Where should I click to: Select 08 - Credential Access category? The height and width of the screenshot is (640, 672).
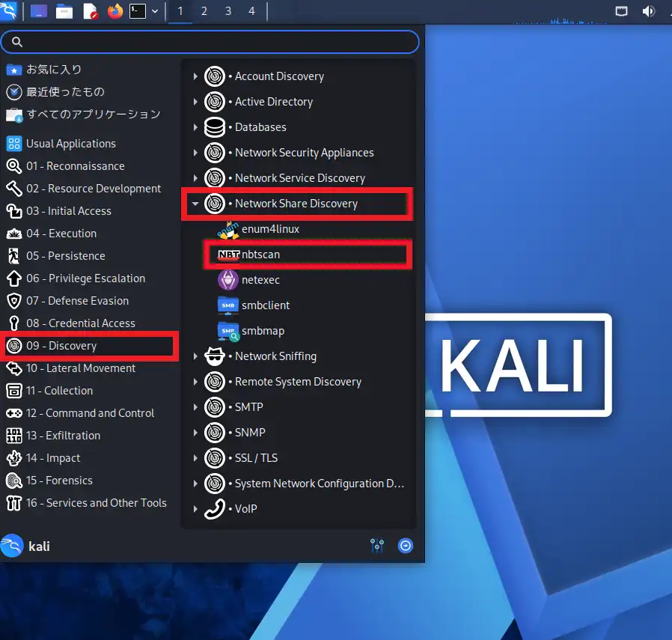tap(90, 323)
